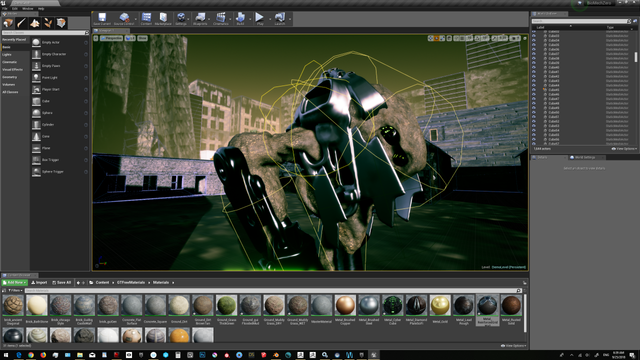Toggle rotation snapping in the viewport toolbar
This screenshot has height=360, width=640.
point(478,38)
